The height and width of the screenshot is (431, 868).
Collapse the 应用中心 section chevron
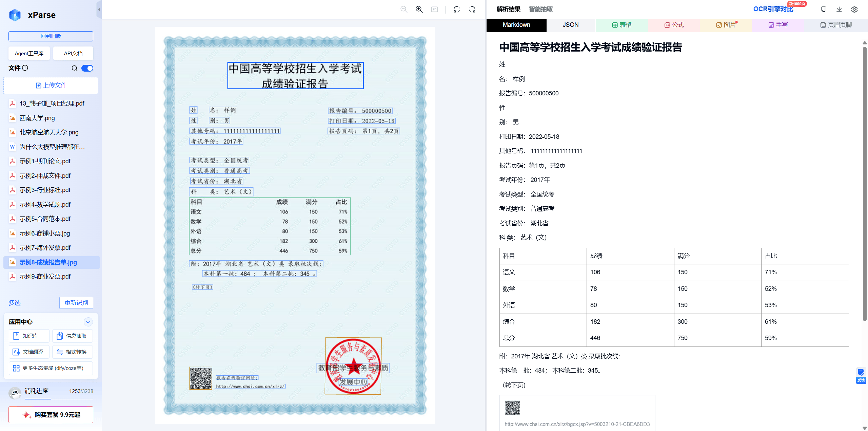click(x=88, y=322)
